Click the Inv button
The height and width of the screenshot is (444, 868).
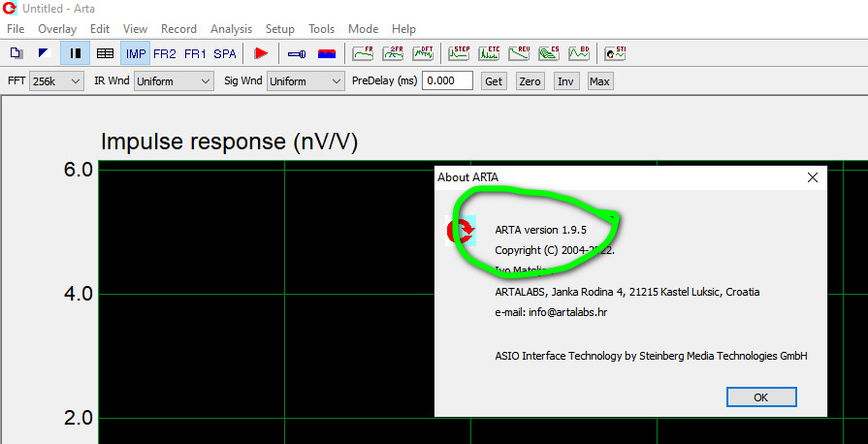click(565, 81)
